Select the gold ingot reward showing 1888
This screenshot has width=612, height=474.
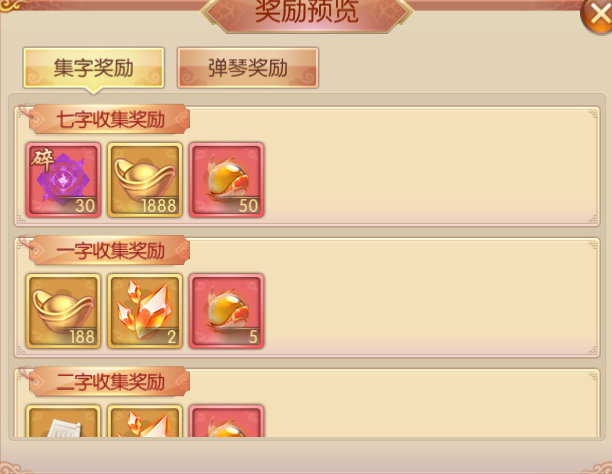[x=145, y=180]
